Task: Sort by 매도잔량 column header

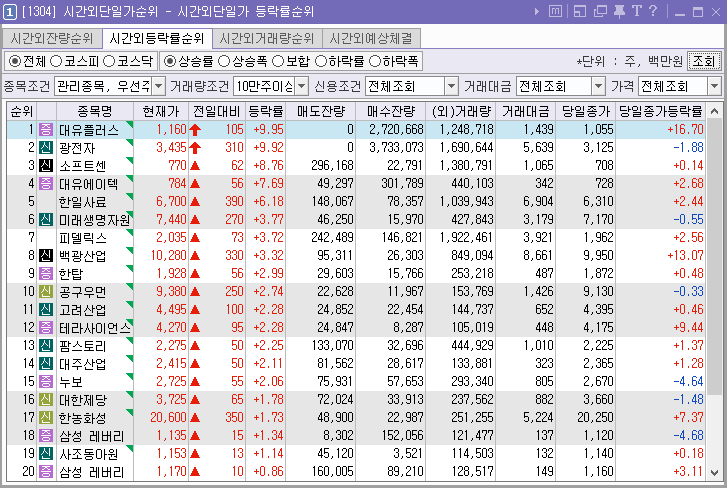Action: [321, 111]
